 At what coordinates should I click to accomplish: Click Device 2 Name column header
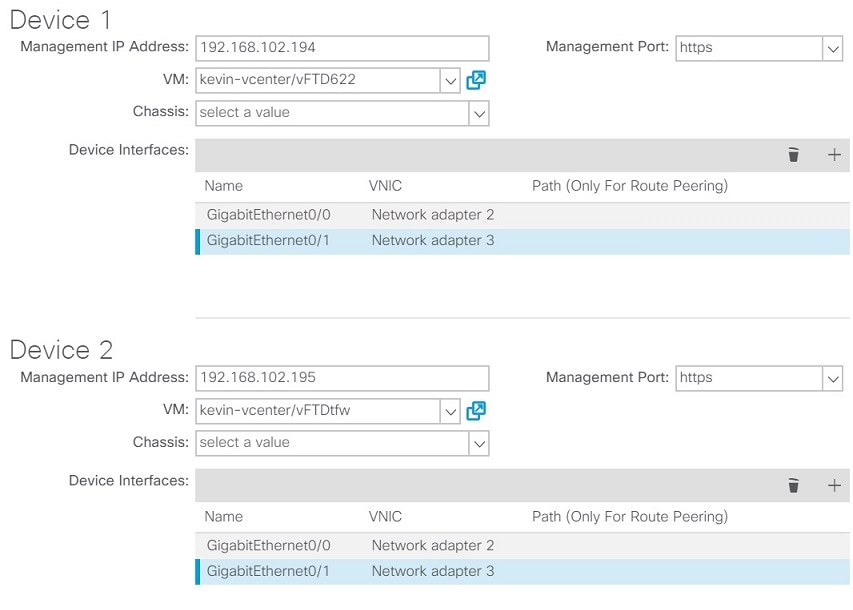coord(224,516)
